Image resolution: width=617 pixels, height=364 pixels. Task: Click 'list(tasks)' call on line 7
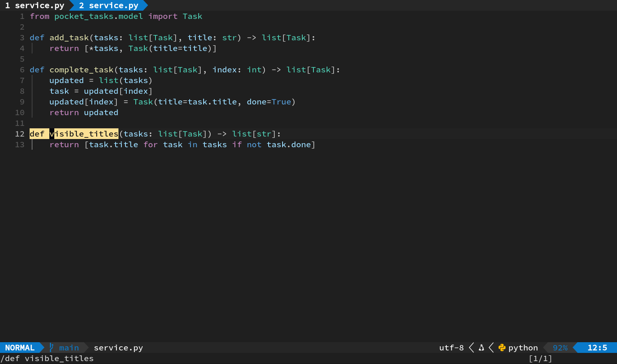pyautogui.click(x=126, y=80)
